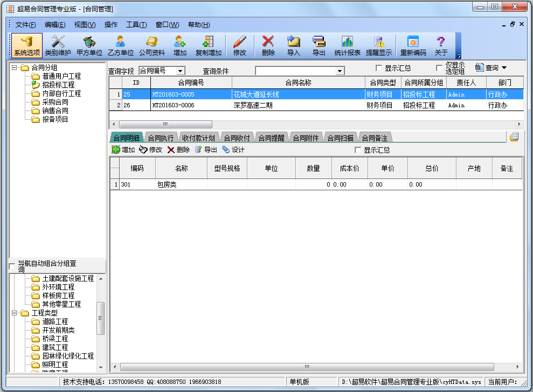Open the 编辑(E) menu
The height and width of the screenshot is (392, 533).
[55, 24]
